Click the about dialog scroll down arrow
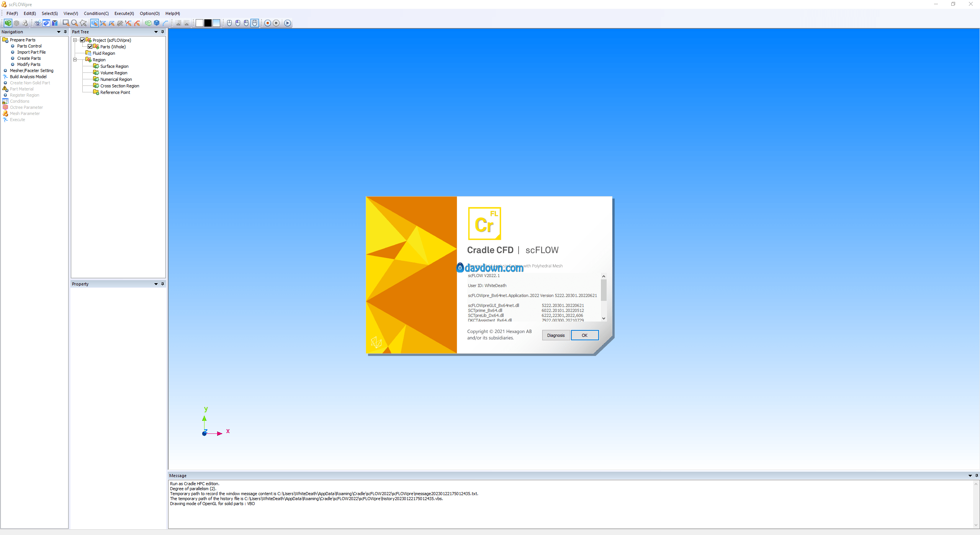This screenshot has height=535, width=980. point(604,318)
